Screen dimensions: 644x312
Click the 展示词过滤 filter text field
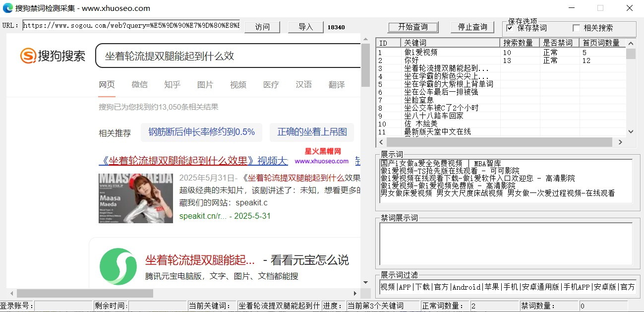pos(507,287)
